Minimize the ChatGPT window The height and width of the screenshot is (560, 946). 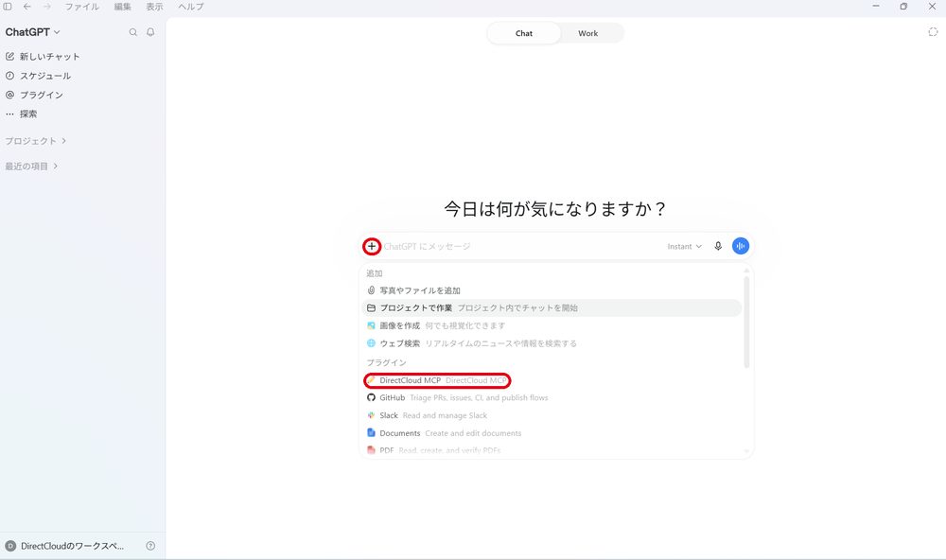875,6
